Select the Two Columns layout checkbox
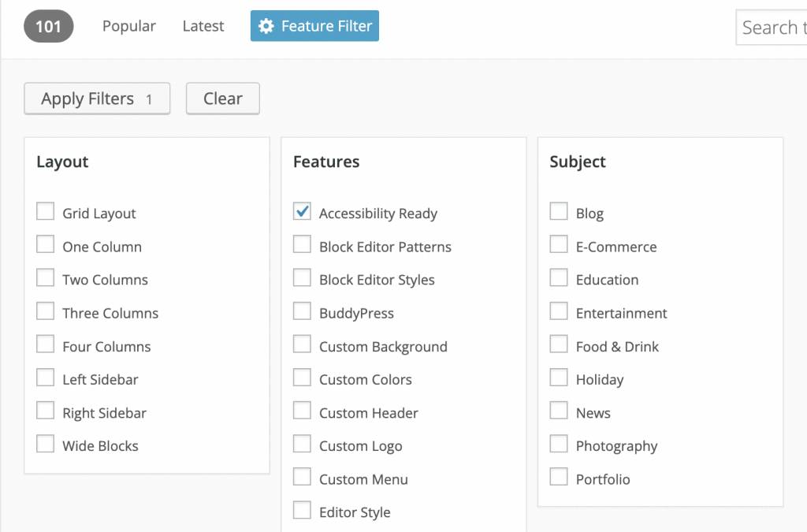The image size is (807, 532). (46, 278)
